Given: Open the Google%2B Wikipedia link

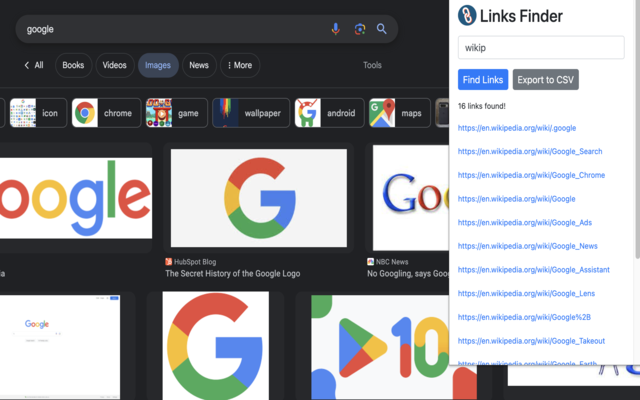Looking at the screenshot, I should coord(524,317).
